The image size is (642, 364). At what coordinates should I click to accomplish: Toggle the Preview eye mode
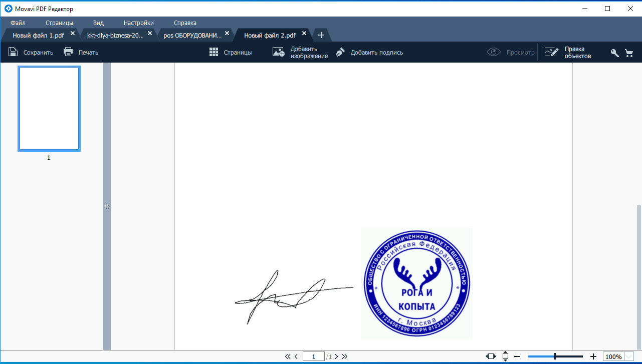click(494, 52)
